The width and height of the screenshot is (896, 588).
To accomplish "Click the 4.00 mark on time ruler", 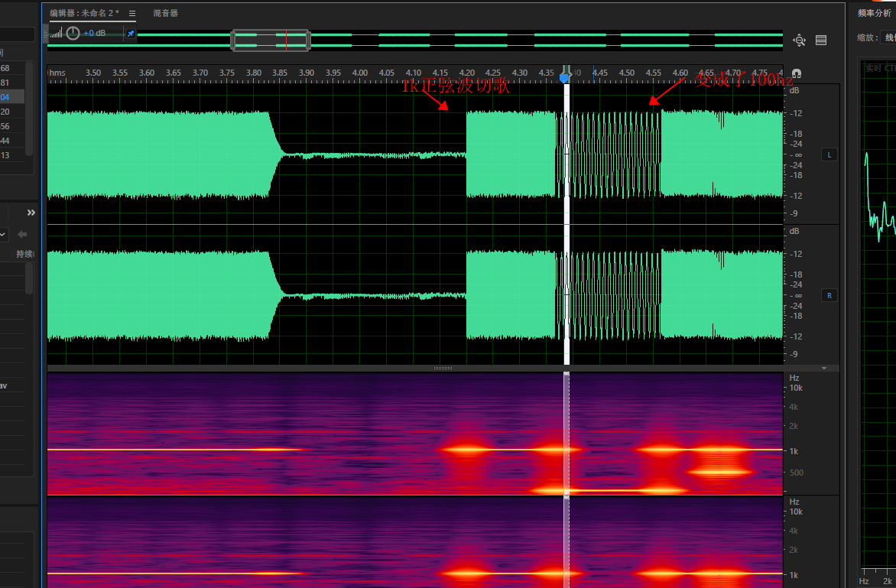I will pos(360,73).
